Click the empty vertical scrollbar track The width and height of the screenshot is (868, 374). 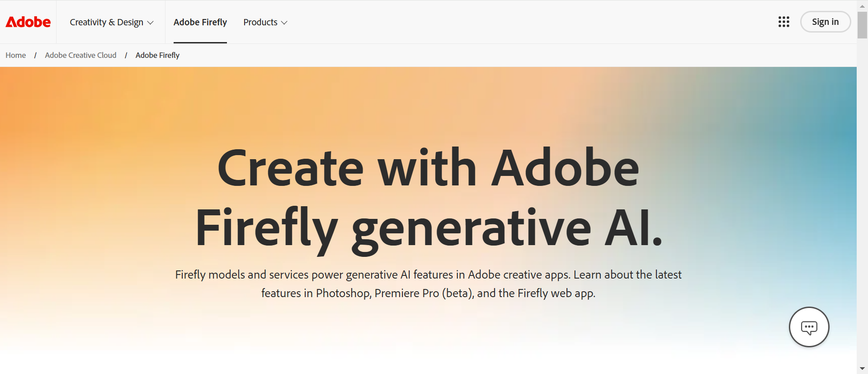tap(862, 204)
